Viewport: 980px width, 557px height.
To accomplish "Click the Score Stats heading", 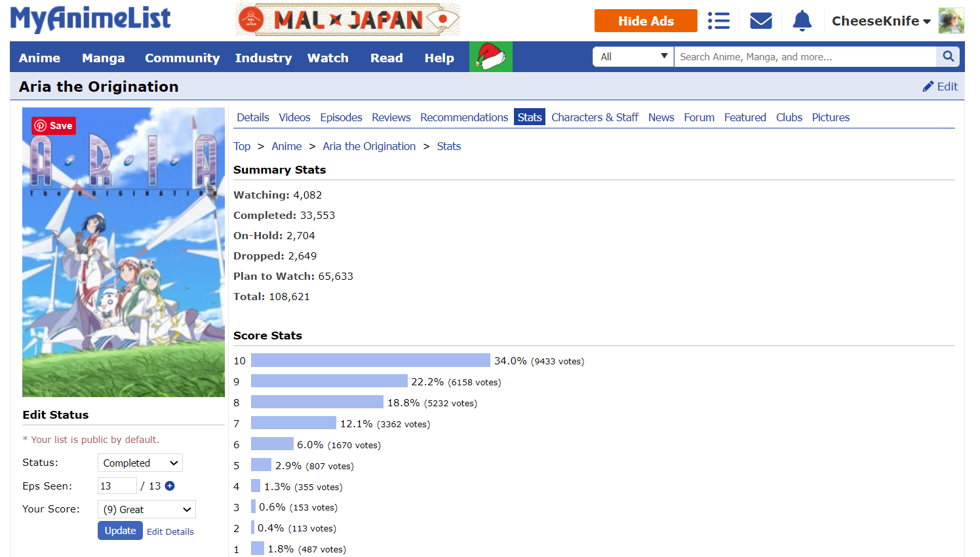I will click(267, 336).
